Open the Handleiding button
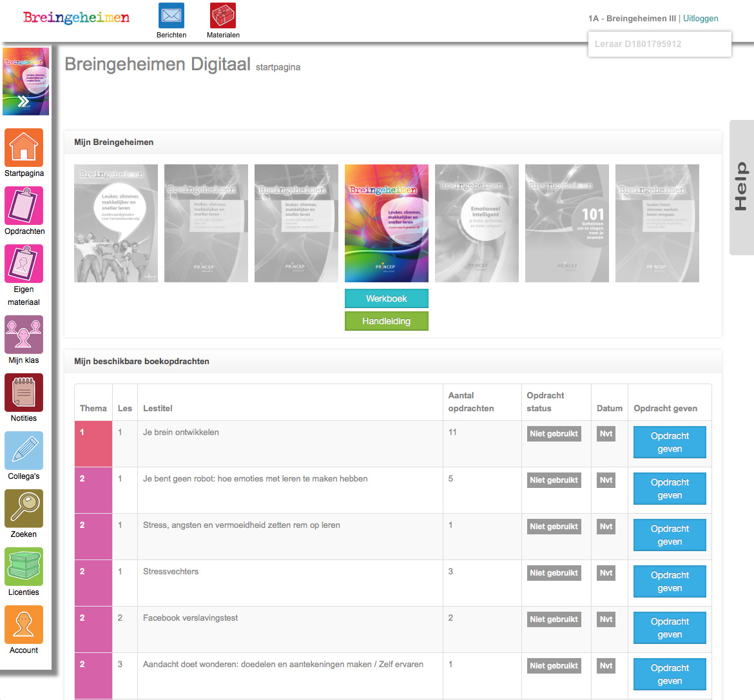Viewport: 754px width, 700px height. click(387, 321)
